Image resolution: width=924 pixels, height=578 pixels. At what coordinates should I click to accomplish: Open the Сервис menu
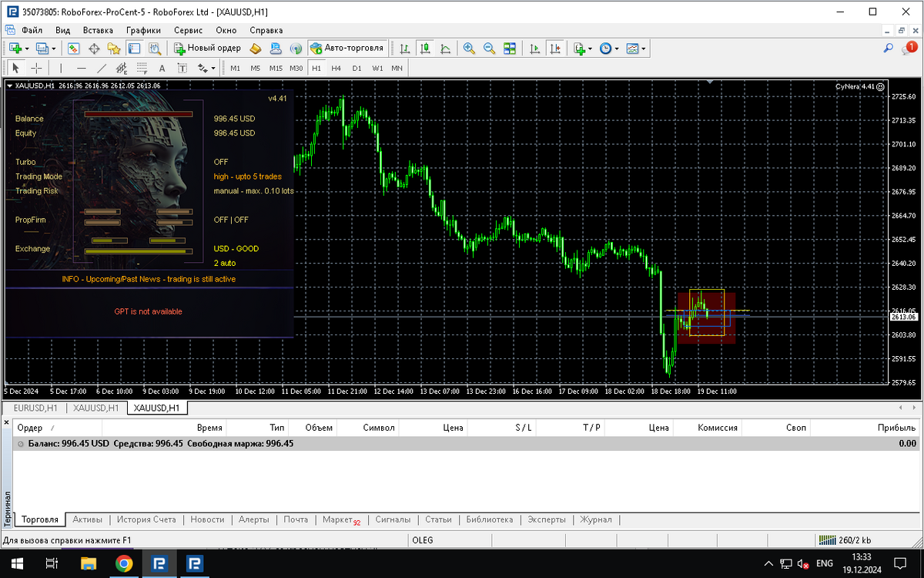pyautogui.click(x=188, y=30)
